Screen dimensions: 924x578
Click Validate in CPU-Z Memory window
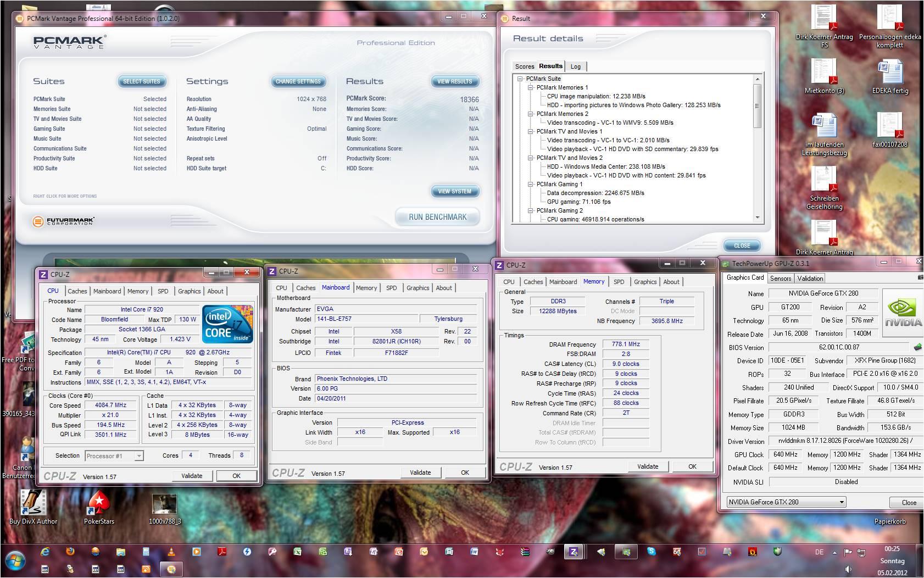tap(648, 466)
